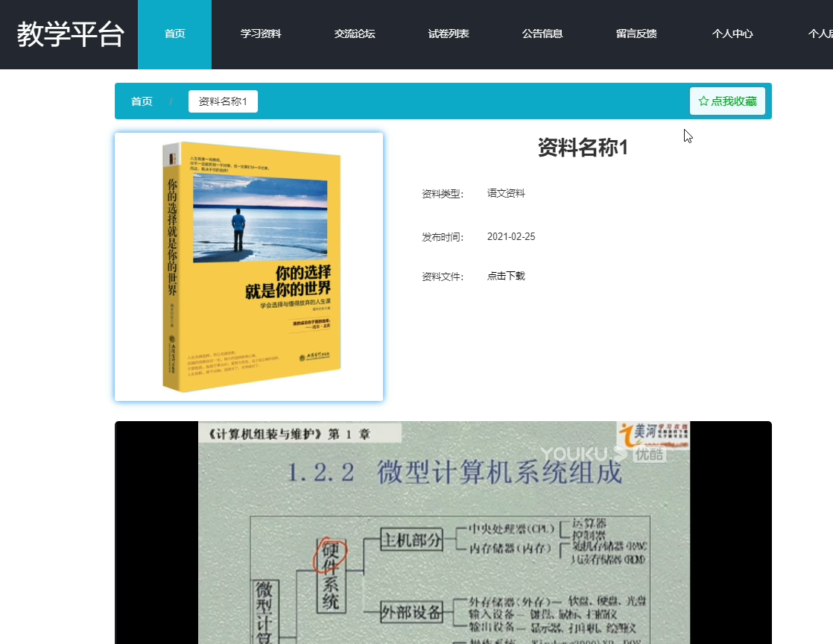The height and width of the screenshot is (644, 833).
Task: Open the book cover image
Action: [249, 267]
